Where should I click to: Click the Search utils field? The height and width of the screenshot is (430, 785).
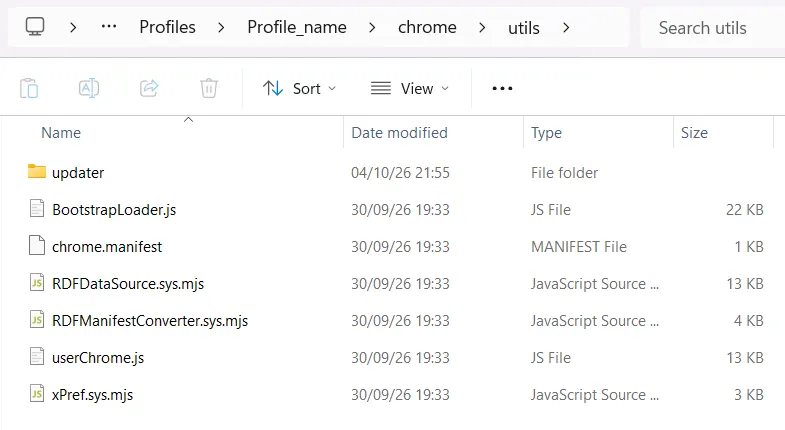click(711, 28)
